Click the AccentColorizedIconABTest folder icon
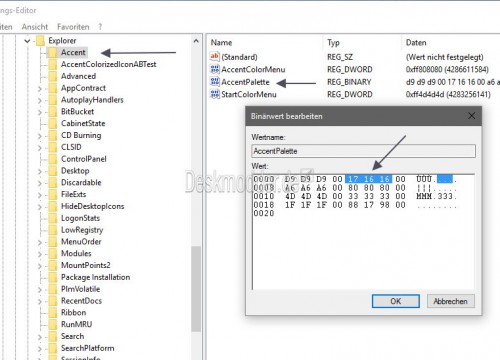This screenshot has height=360, width=500. 52,64
